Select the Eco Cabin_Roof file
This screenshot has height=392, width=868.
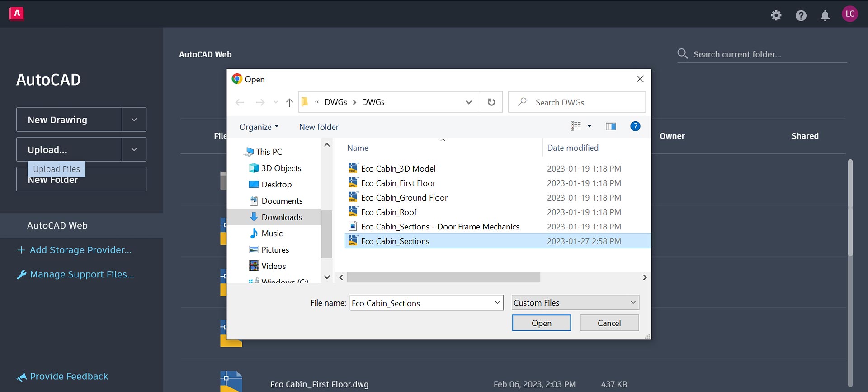point(389,212)
